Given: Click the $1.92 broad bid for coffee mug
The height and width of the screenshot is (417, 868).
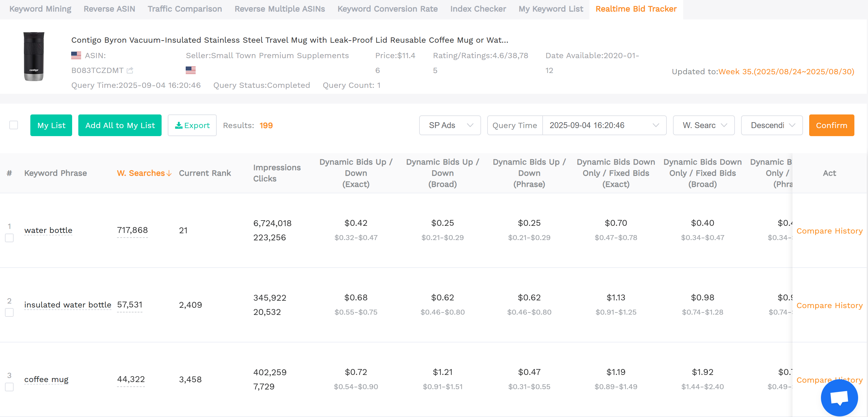Looking at the screenshot, I should pyautogui.click(x=702, y=372).
